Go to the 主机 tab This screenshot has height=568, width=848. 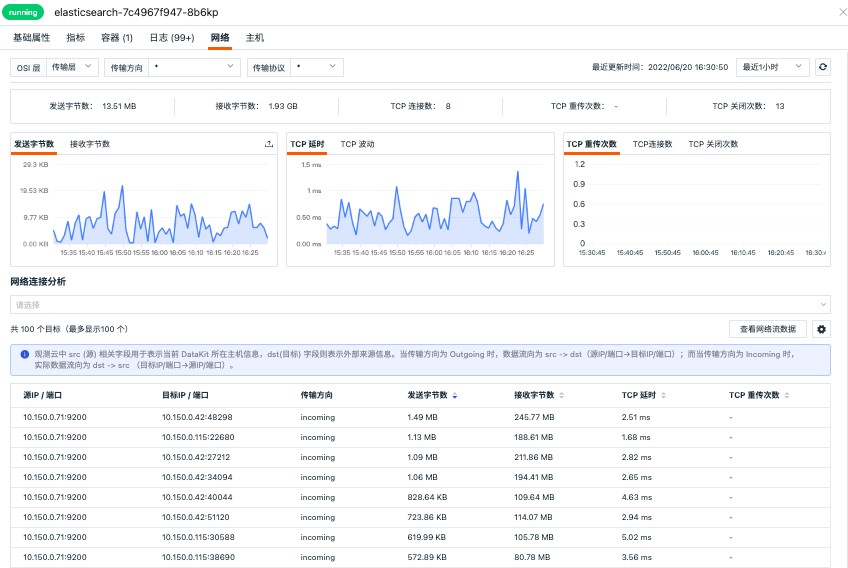point(255,38)
